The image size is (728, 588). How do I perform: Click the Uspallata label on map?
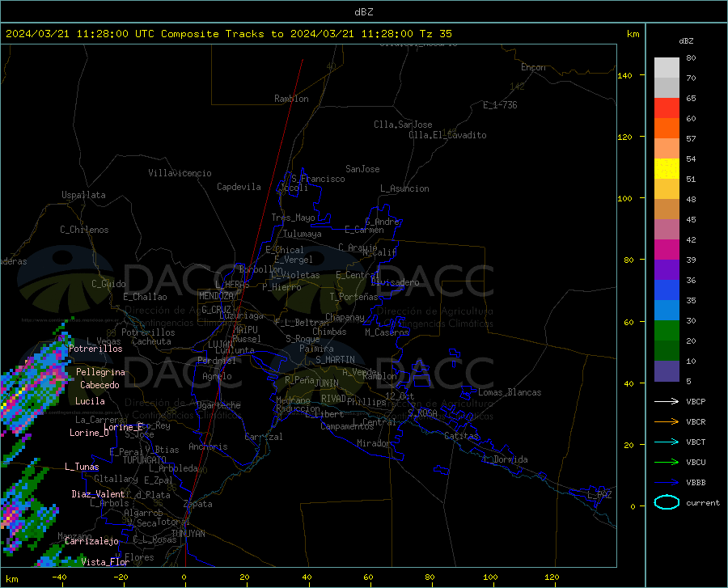[x=83, y=195]
